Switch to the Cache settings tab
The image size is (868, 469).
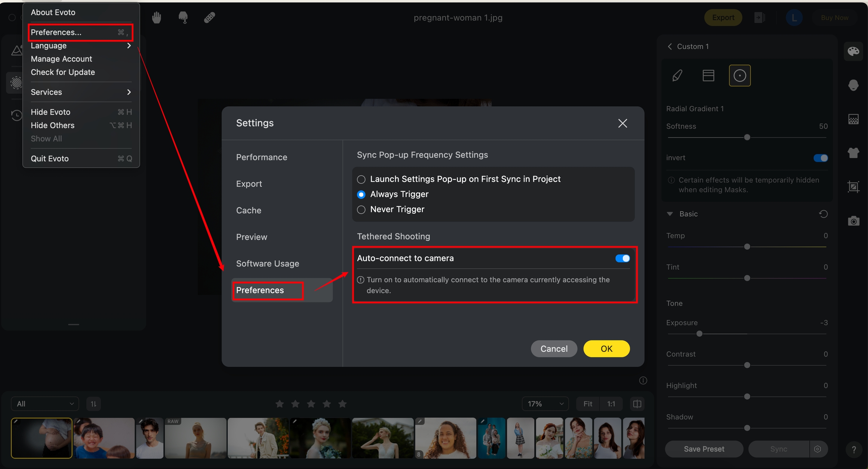pos(249,210)
